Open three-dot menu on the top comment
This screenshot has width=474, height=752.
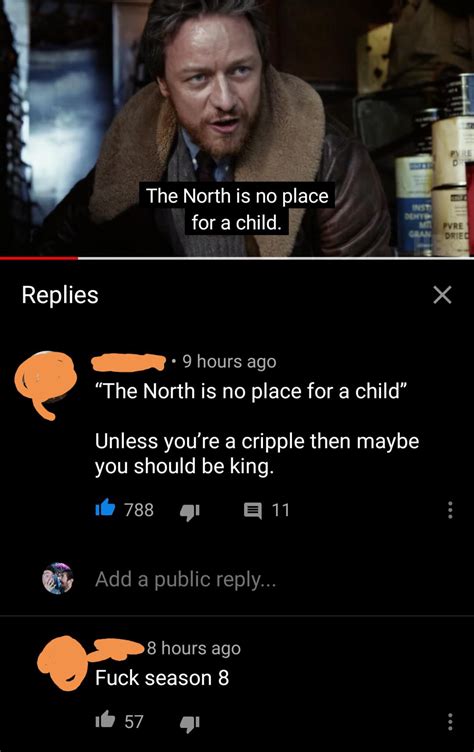click(450, 510)
